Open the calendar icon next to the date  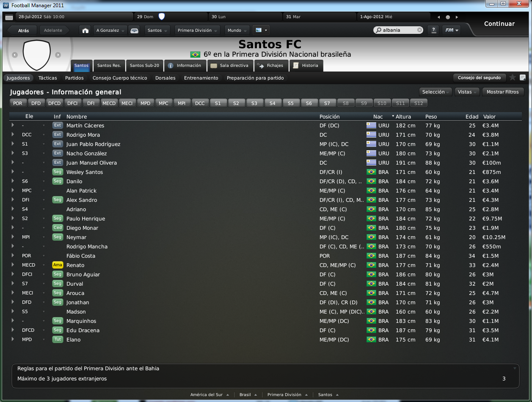9,17
